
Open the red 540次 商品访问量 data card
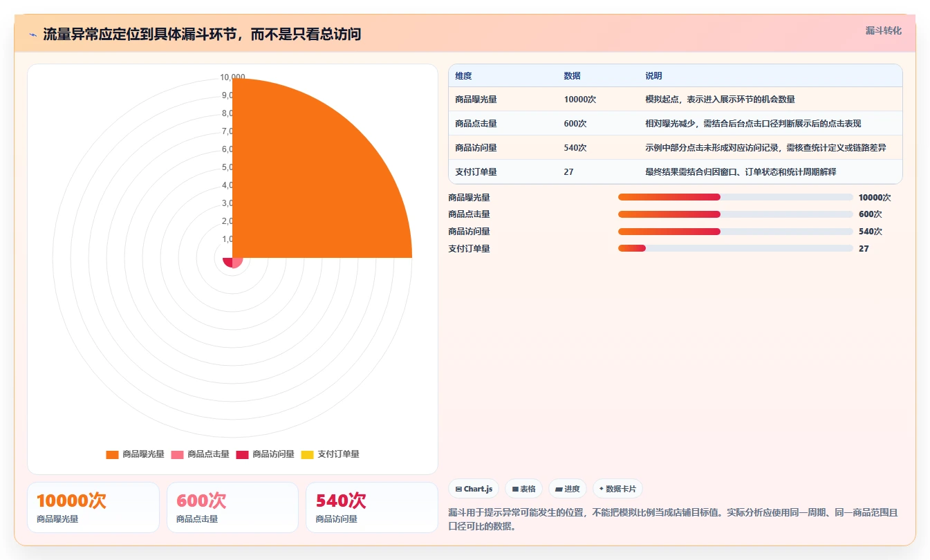click(372, 507)
